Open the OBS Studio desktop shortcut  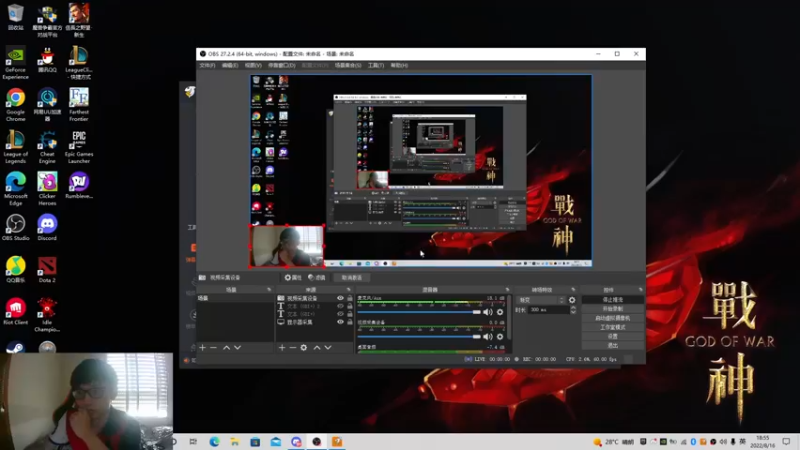pos(15,228)
